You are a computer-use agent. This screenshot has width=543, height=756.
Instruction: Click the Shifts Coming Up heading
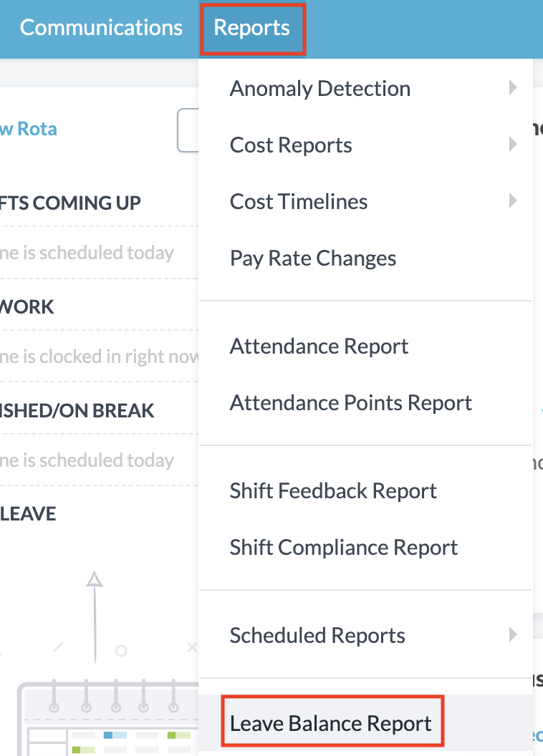click(x=70, y=203)
